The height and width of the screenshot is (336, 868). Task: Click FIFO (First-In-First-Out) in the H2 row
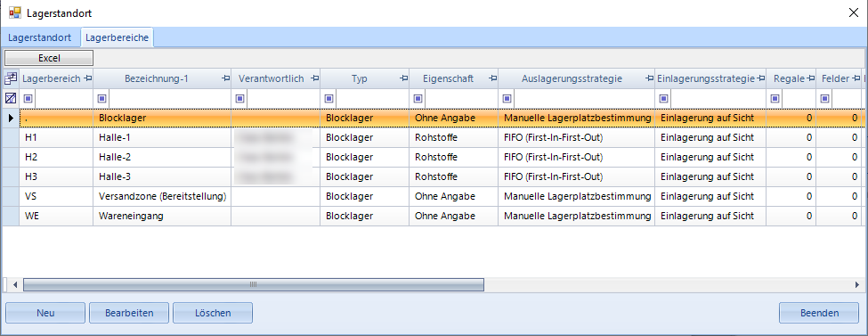point(576,157)
